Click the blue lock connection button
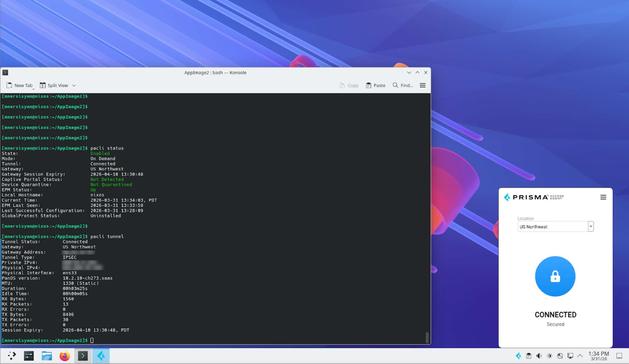 click(x=555, y=277)
